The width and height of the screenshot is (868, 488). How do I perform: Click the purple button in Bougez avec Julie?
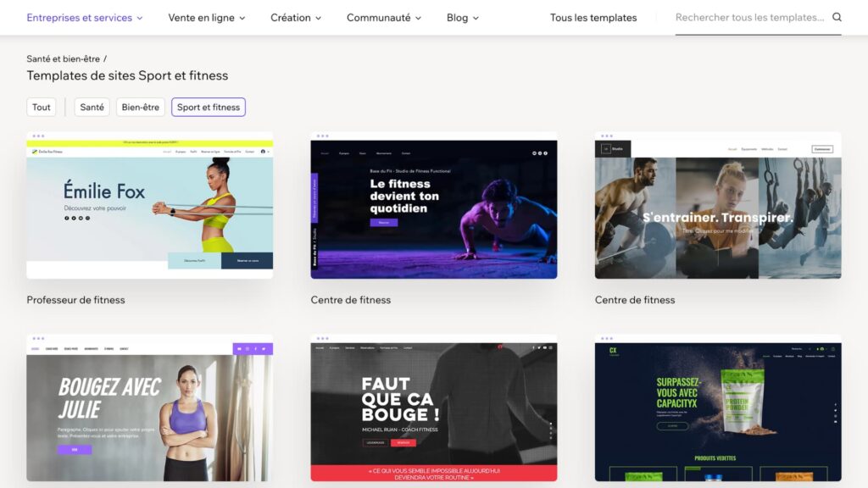coord(75,450)
